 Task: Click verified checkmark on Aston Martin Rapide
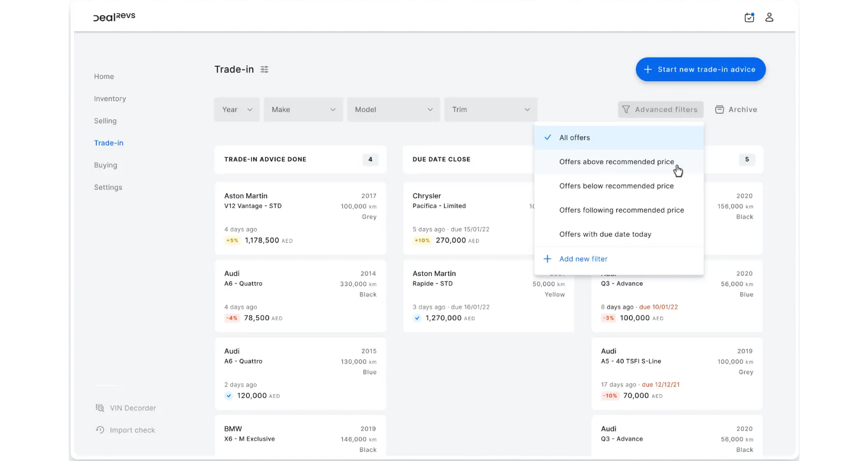pos(417,318)
